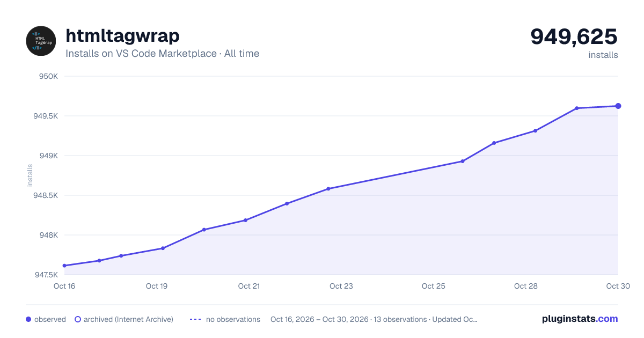
Task: Click the archived (Internet Archive) legend circle
Action: pos(78,319)
